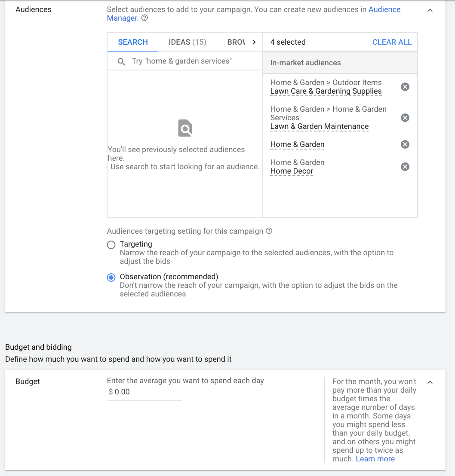
Task: Click the previously selected audiences placeholder icon
Action: 184,128
